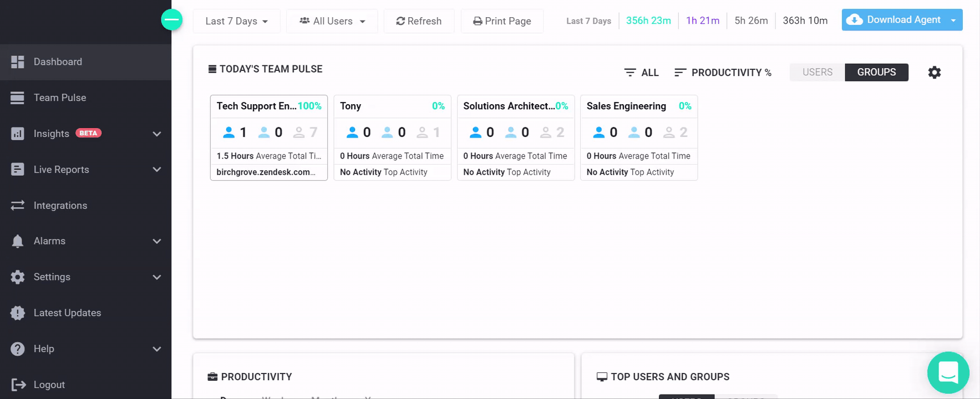
Task: Open Team Pulse from sidebar
Action: (85, 98)
